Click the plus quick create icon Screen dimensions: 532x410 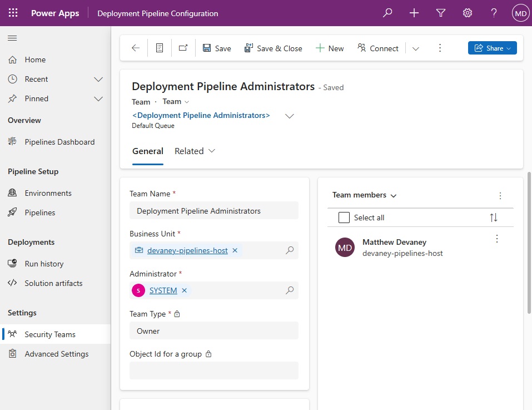pos(414,13)
